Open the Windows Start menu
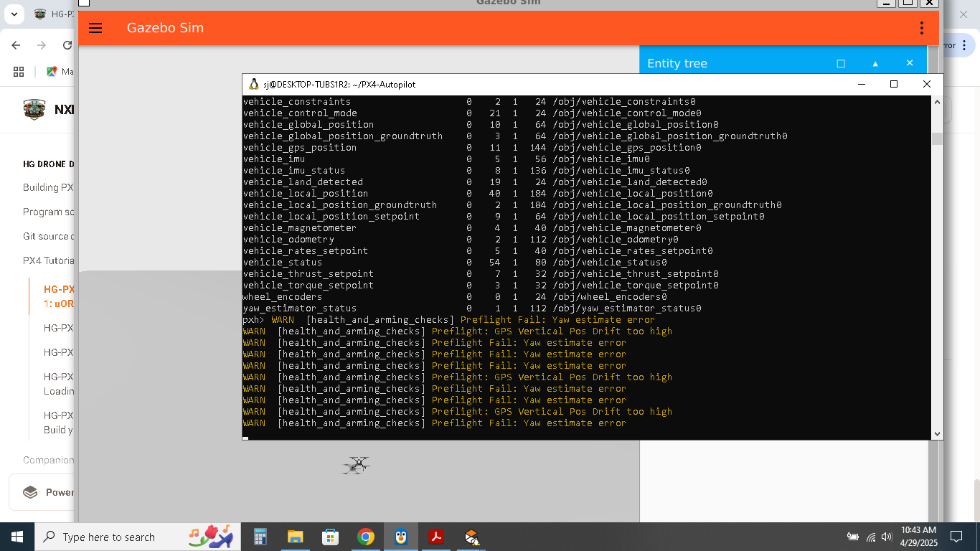The image size is (980, 551). pos(17,537)
